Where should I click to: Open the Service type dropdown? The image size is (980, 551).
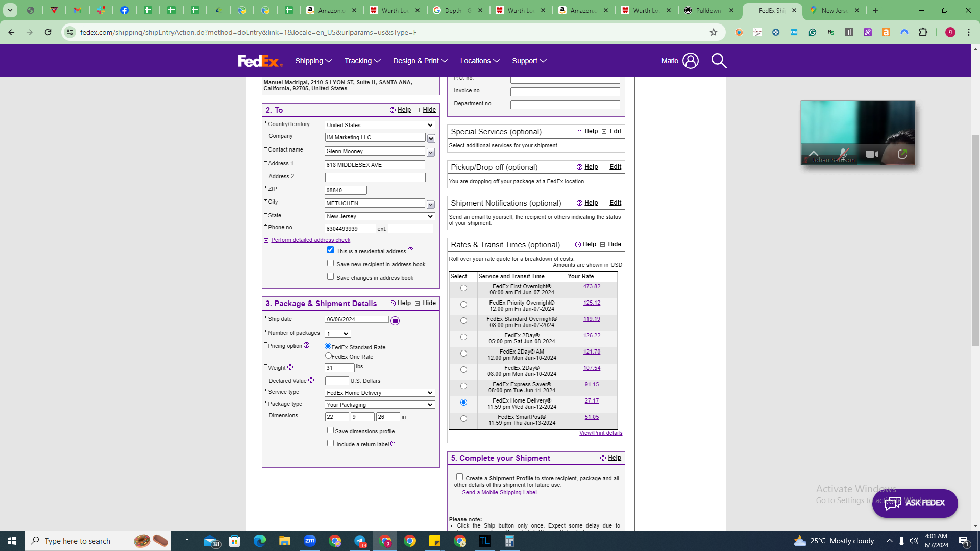380,393
